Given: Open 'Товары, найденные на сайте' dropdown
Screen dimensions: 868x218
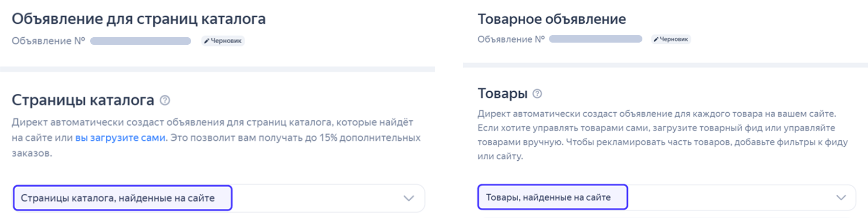Looking at the screenshot, I should tap(667, 197).
